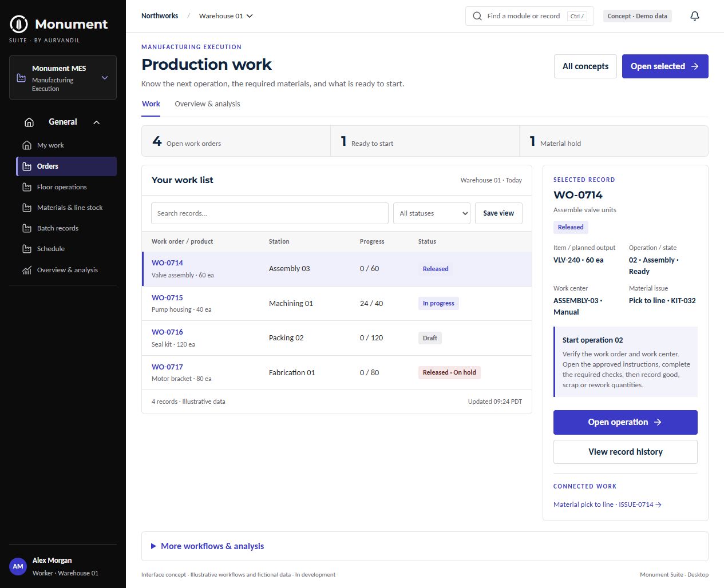This screenshot has width=724, height=588.
Task: Open the Schedule page
Action: tap(66, 249)
